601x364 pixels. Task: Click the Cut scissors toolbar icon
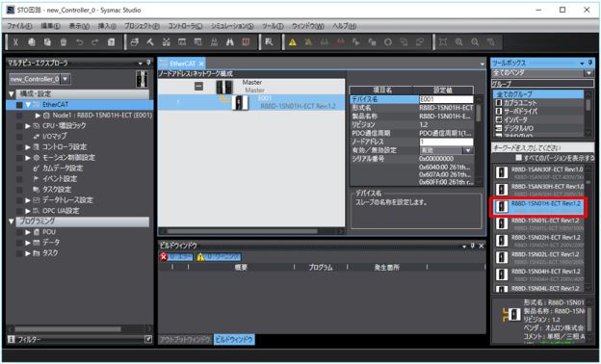coord(15,42)
